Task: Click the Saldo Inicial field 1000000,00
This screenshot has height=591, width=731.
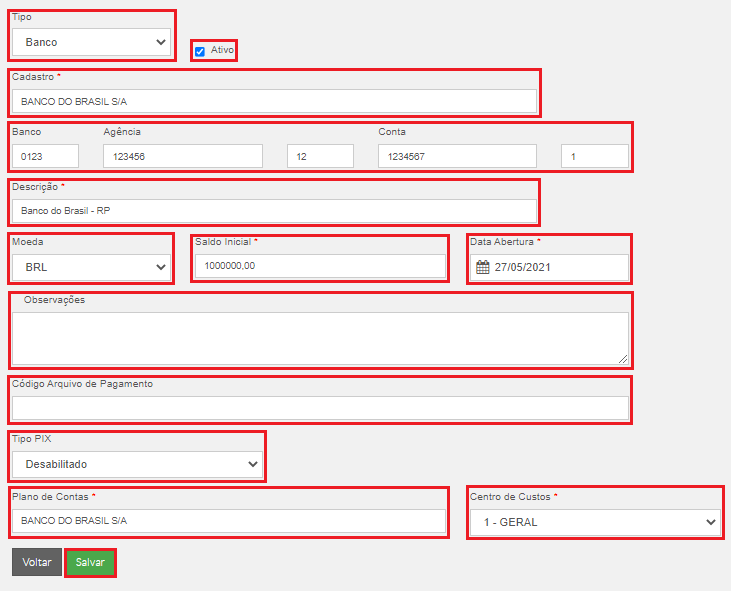Action: point(320,266)
